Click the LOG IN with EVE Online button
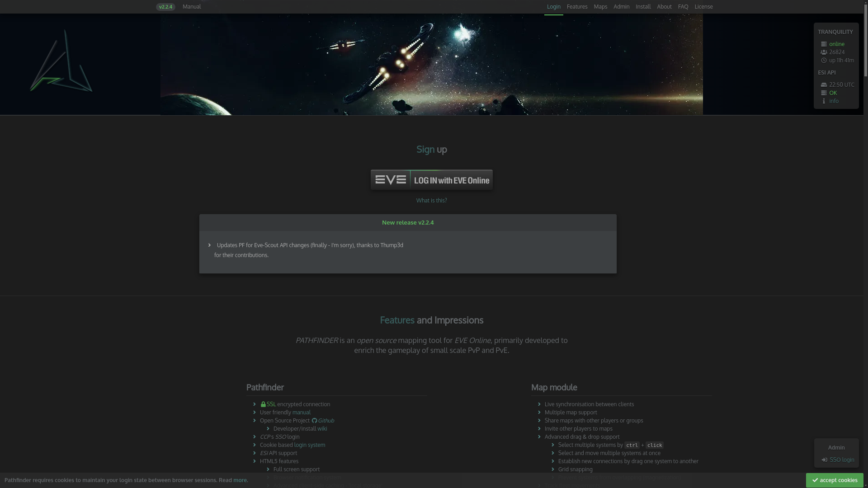The image size is (868, 488). (x=432, y=180)
